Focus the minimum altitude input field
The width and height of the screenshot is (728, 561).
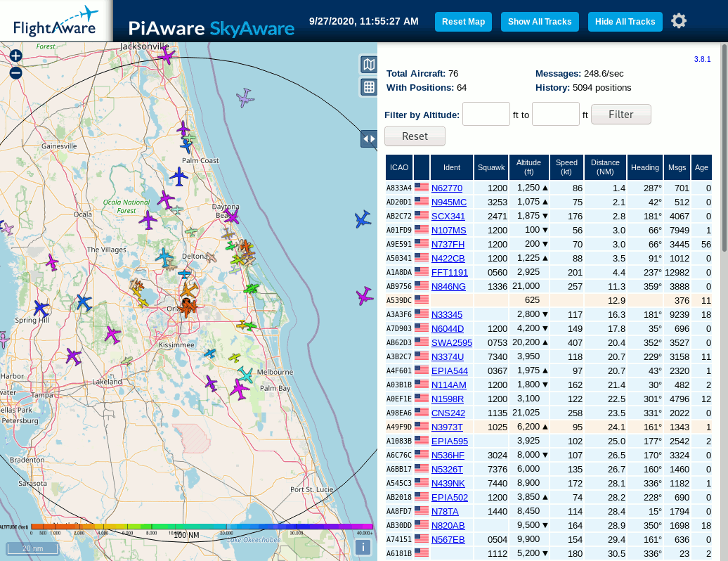[x=486, y=115]
